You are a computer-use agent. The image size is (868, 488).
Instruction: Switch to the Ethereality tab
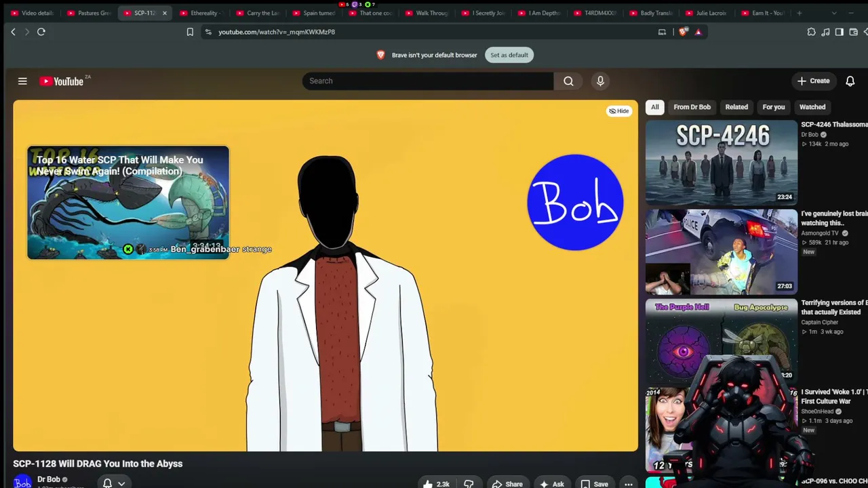pos(201,13)
